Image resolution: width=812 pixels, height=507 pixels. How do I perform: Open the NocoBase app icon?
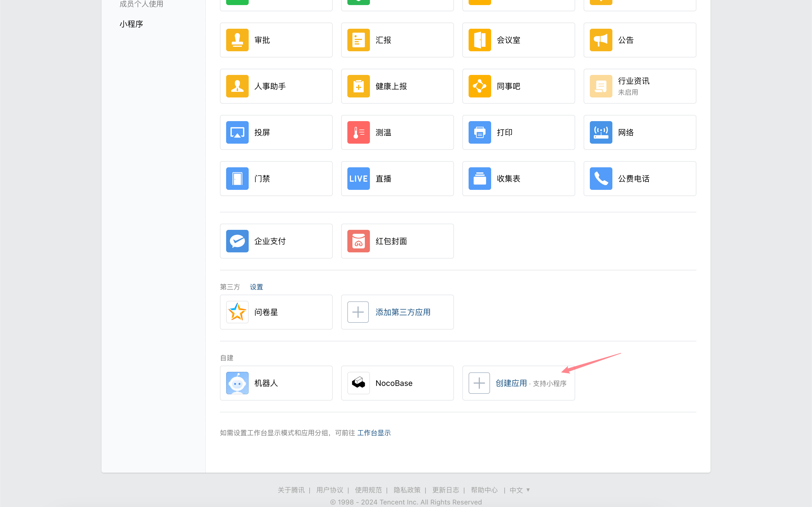tap(358, 383)
